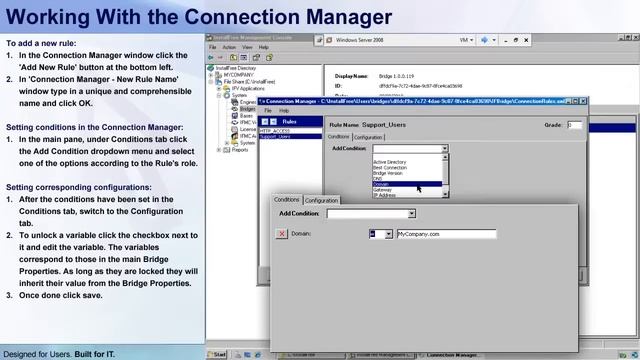640x360 pixels.
Task: Click the forward arrow in console toolbar
Action: pyautogui.click(x=220, y=58)
